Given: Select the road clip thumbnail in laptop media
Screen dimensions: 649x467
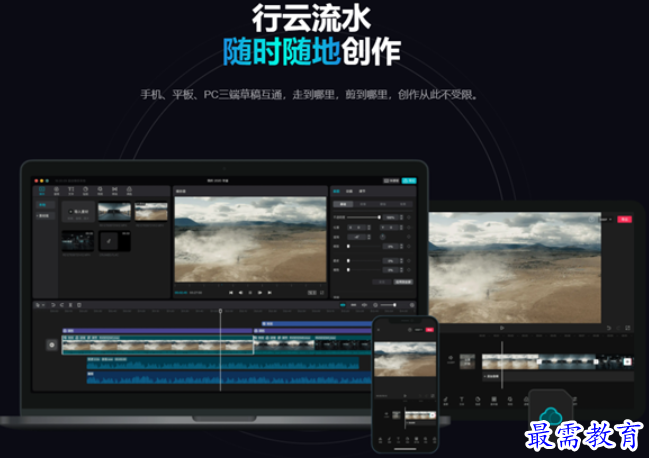Looking at the screenshot, I should pos(114,212).
